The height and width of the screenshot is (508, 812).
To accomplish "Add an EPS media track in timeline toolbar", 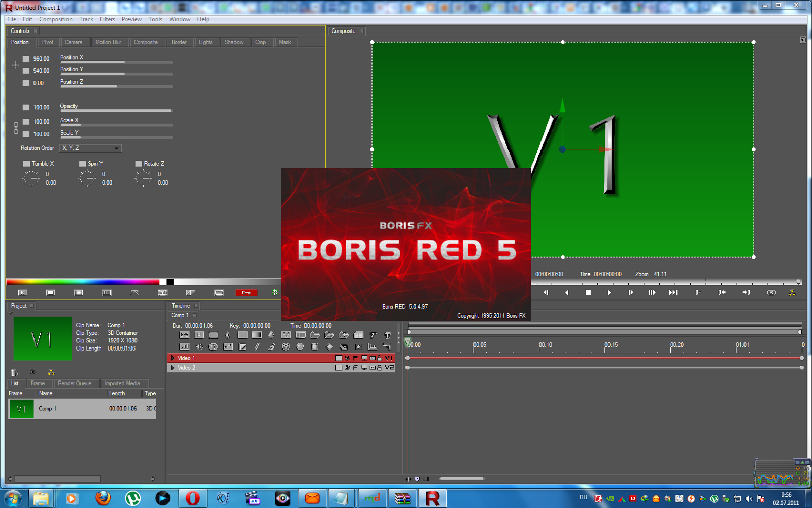I will (x=185, y=335).
